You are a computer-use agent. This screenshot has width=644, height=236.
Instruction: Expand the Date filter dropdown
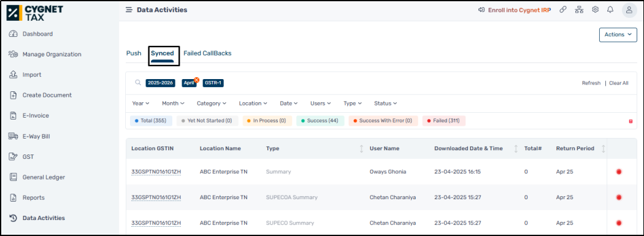pos(289,104)
